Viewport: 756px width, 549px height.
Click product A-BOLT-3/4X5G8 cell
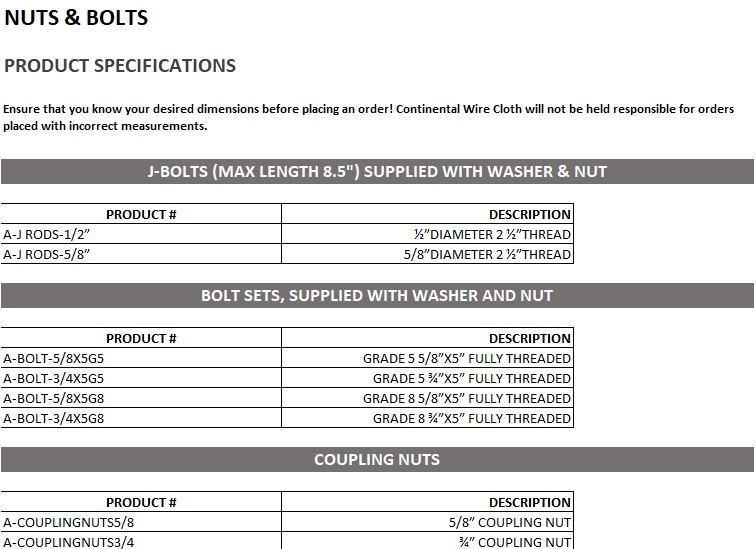pyautogui.click(x=54, y=418)
